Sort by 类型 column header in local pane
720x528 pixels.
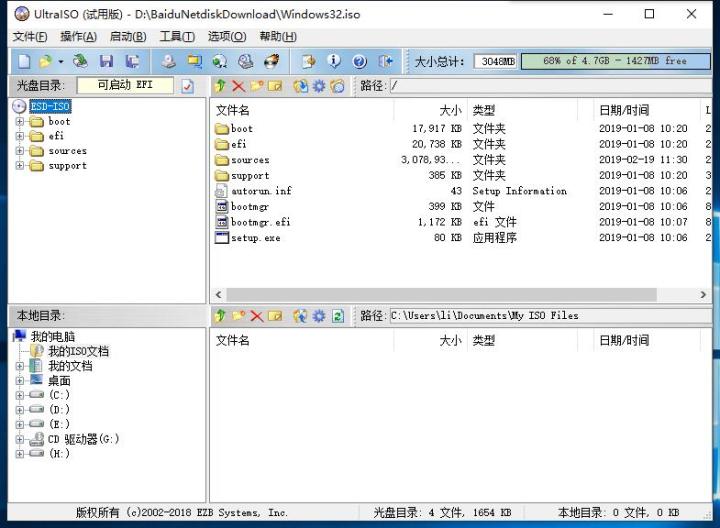tap(522, 341)
